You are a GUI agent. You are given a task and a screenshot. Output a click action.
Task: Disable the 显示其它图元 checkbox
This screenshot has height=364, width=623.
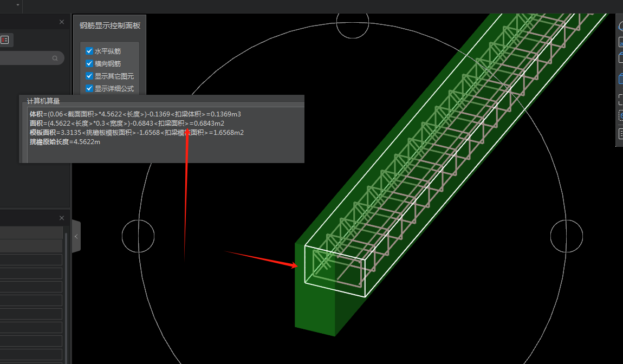point(89,76)
